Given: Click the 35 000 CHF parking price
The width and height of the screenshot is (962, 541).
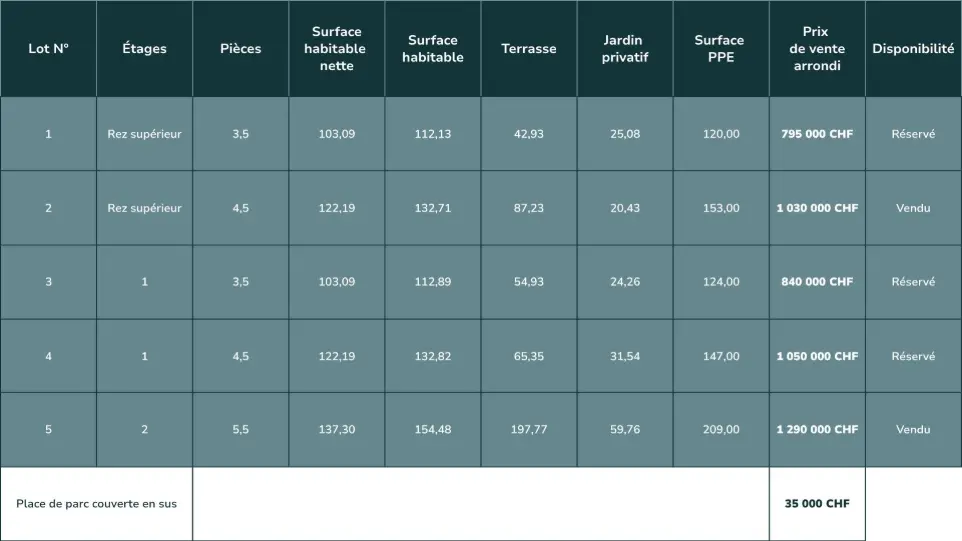Looking at the screenshot, I should click(817, 504).
